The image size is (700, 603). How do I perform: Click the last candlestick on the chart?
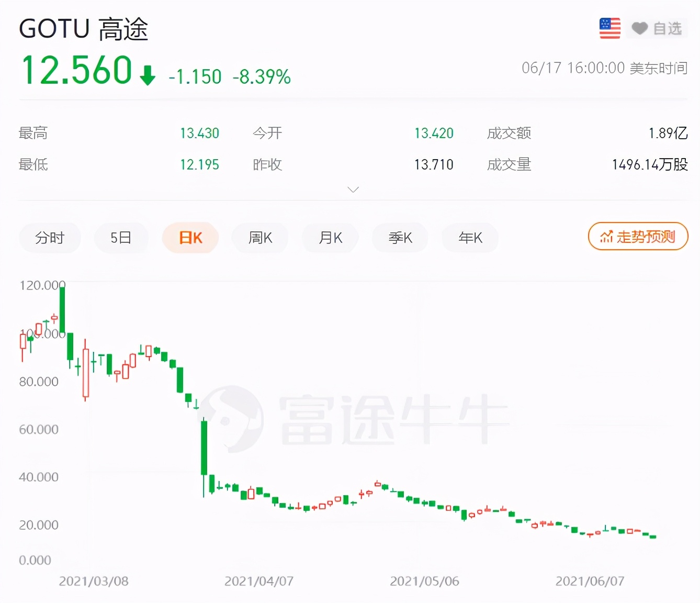(652, 537)
